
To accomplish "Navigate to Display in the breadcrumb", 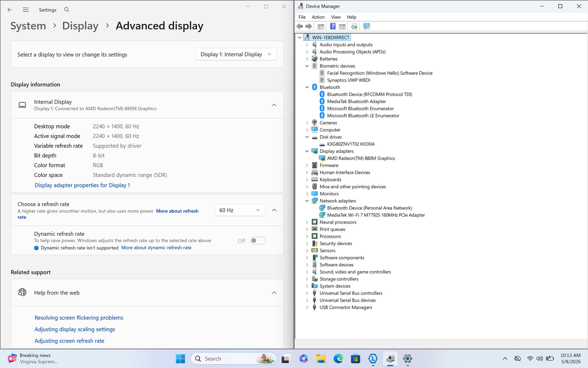I will (80, 26).
